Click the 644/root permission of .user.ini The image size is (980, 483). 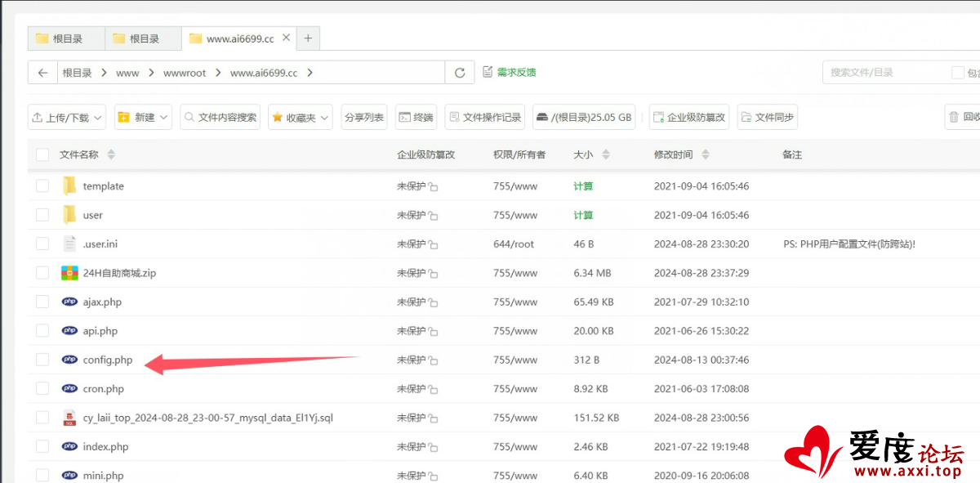pos(515,244)
